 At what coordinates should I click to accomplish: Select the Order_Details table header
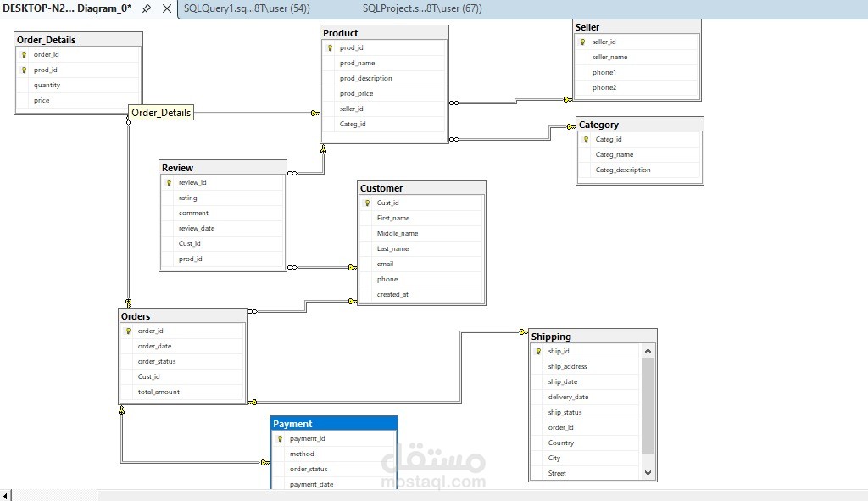pyautogui.click(x=78, y=40)
